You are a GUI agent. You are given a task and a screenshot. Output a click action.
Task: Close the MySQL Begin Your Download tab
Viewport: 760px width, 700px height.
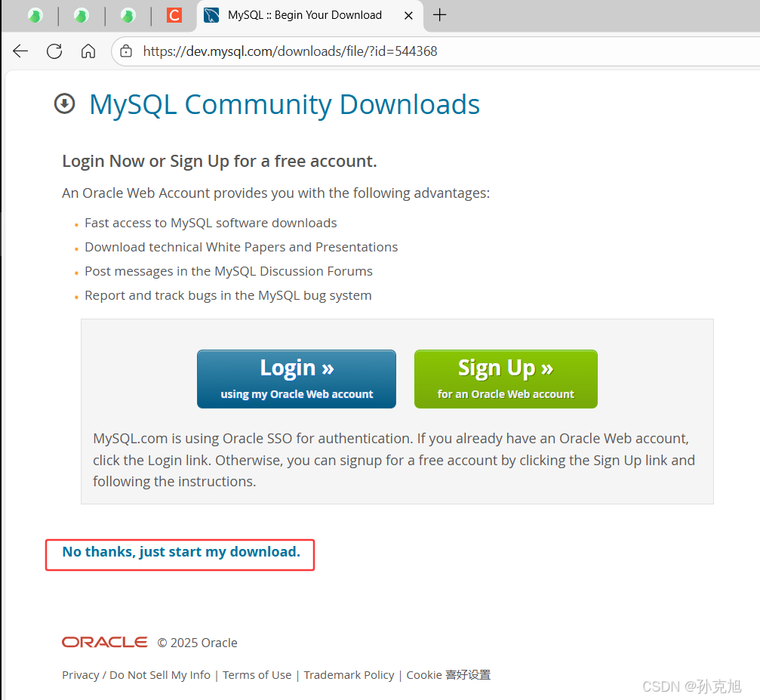pyautogui.click(x=408, y=16)
